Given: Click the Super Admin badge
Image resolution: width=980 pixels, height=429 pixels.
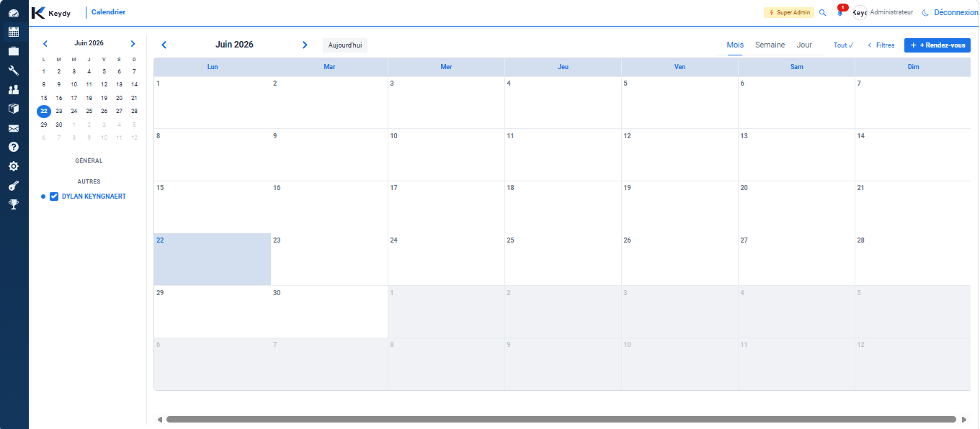Looking at the screenshot, I should (x=788, y=12).
